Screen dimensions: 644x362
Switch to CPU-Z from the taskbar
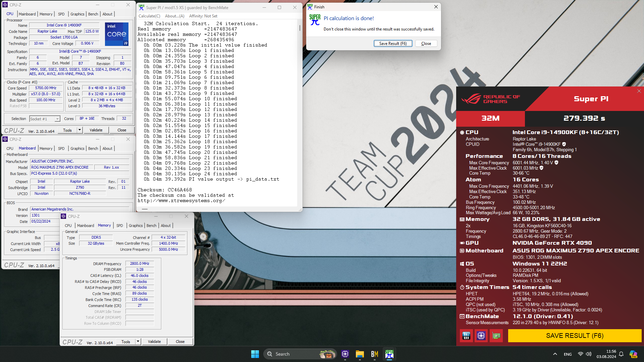click(345, 354)
